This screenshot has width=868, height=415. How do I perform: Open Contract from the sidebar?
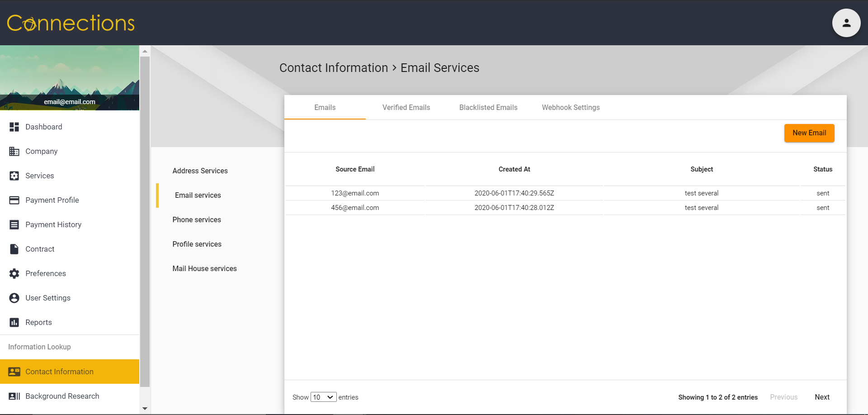click(x=70, y=249)
